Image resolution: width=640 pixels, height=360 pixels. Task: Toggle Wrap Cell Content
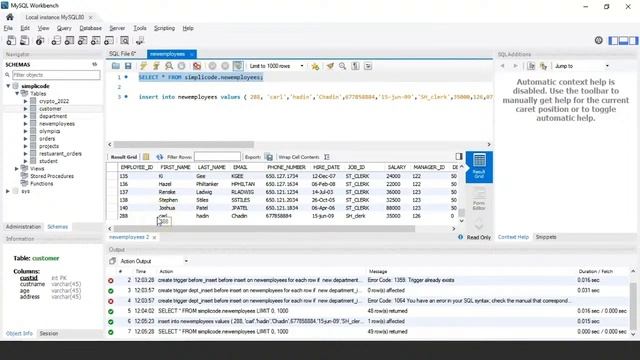(327, 157)
